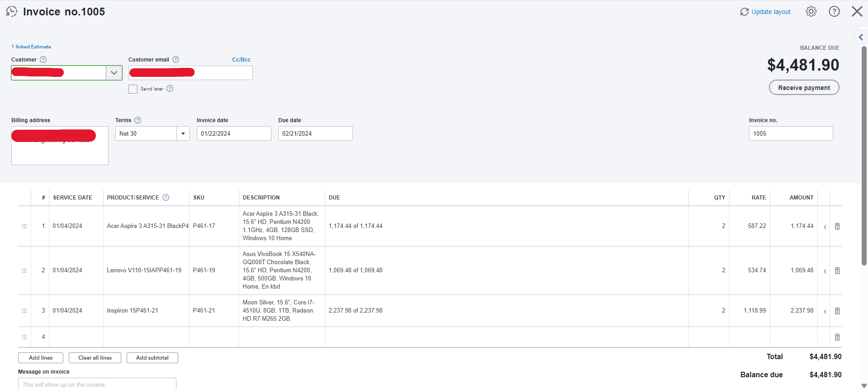Click Update layout link

766,12
